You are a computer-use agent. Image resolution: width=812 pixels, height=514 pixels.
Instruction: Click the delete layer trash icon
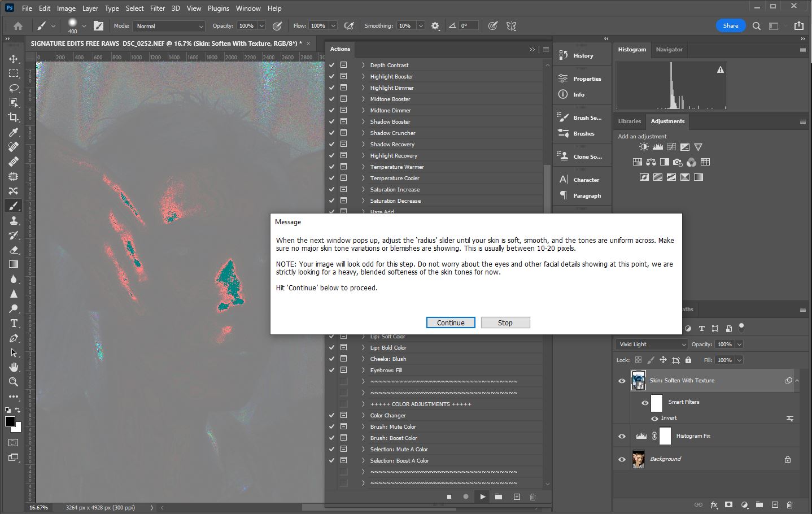[789, 504]
